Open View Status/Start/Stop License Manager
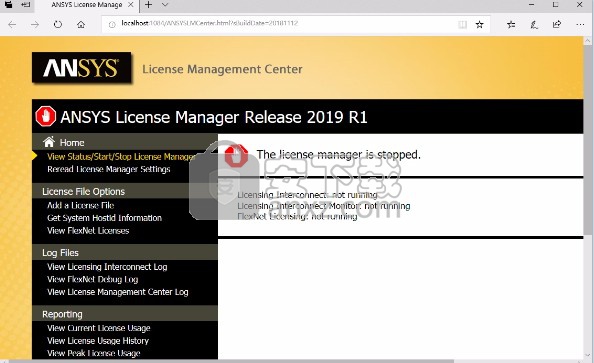Viewport: 594px width, 363px height. pyautogui.click(x=122, y=156)
